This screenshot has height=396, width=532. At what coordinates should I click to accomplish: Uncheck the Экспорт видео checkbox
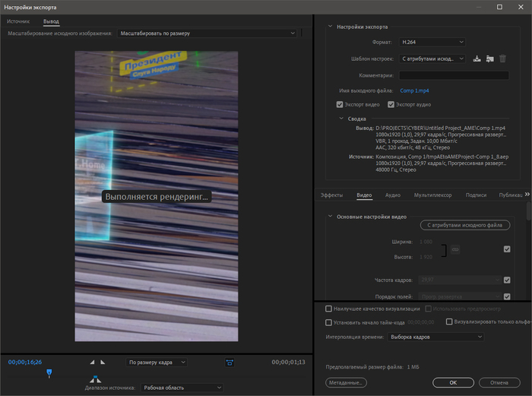[340, 104]
